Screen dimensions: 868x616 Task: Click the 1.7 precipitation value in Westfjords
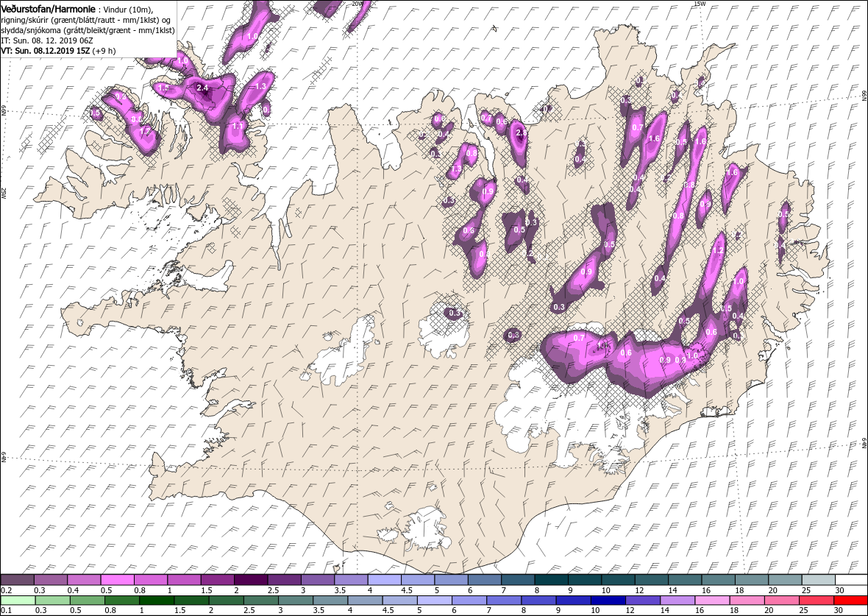(x=145, y=131)
